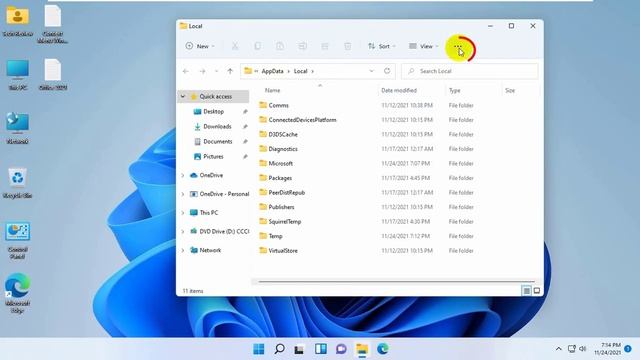Screen dimensions: 640x360
Task: Expand Network tree node
Action: pos(183,251)
